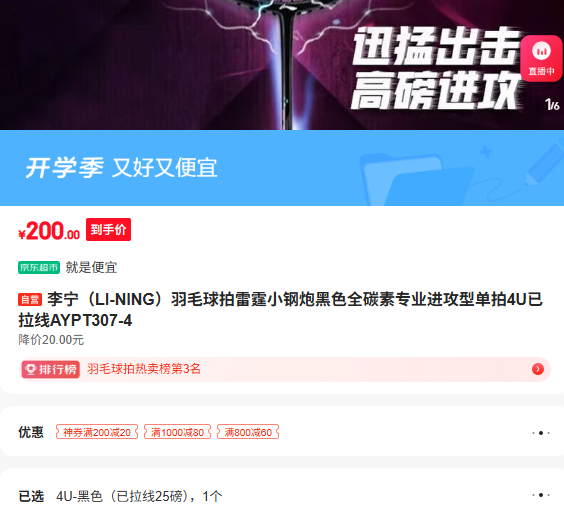Image resolution: width=564 pixels, height=505 pixels.
Task: Select the 满1000减80 coupon tag
Action: [177, 432]
